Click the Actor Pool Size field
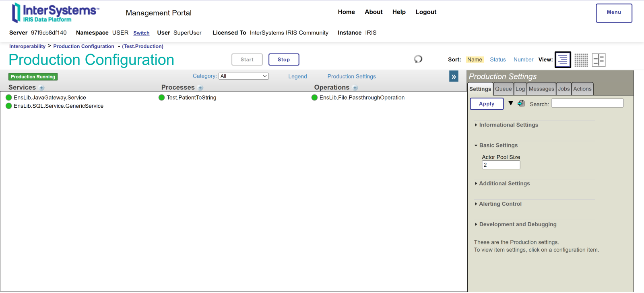Screen dimensions: 644x293 501,165
